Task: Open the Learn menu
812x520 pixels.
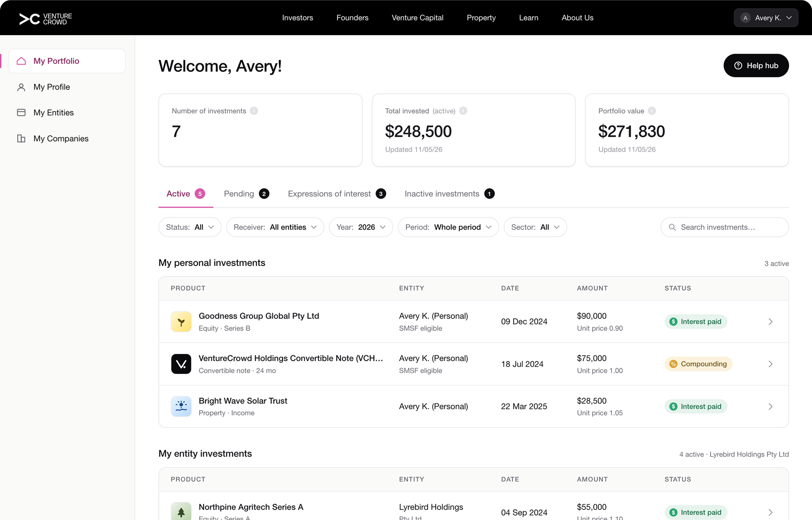Action: [x=529, y=18]
